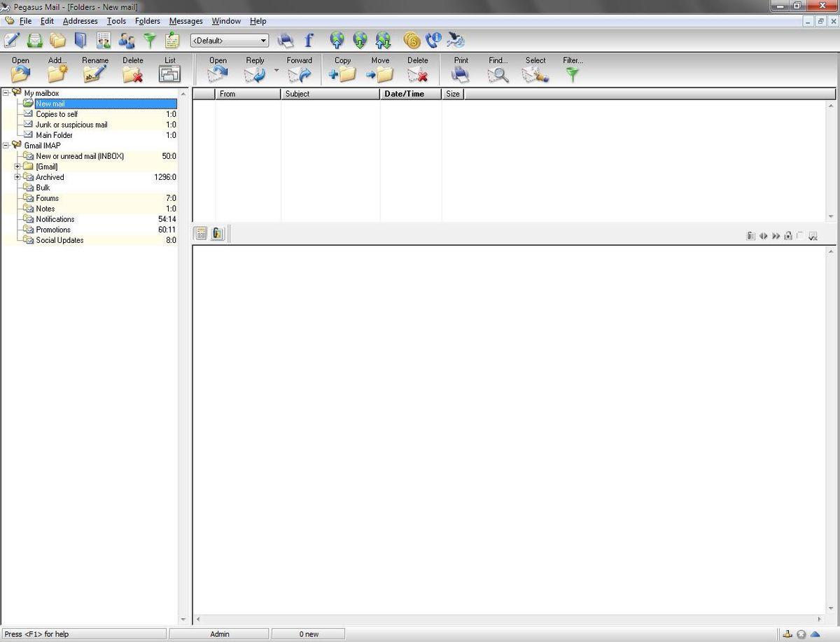Open the Default identity dropdown
This screenshot has height=642, width=840.
tap(230, 41)
